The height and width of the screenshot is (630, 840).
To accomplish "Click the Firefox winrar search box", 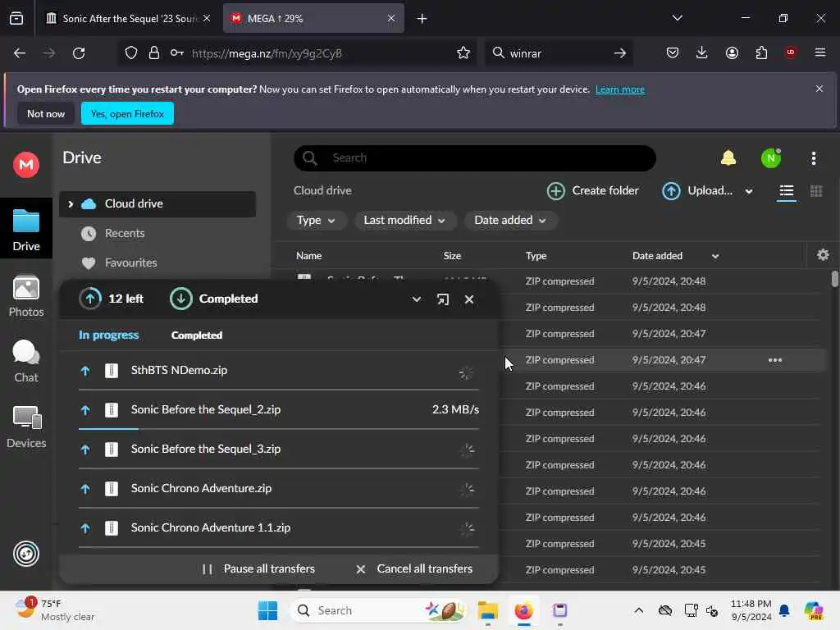I will [557, 53].
